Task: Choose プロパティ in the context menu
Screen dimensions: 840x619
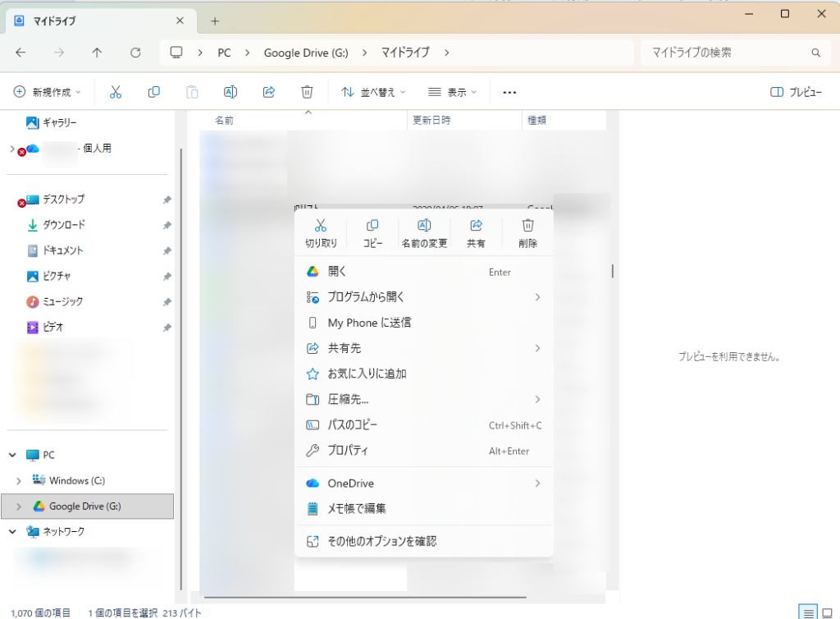Action: [x=348, y=451]
